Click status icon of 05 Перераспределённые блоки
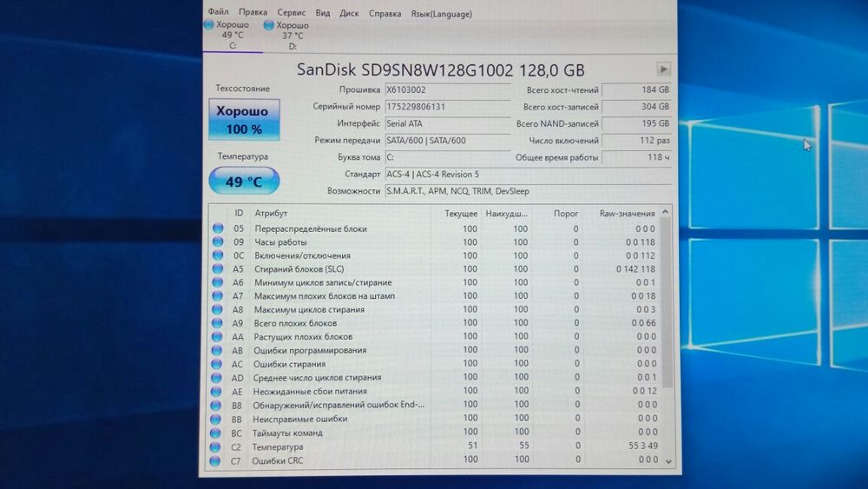868x489 pixels. pyautogui.click(x=218, y=228)
